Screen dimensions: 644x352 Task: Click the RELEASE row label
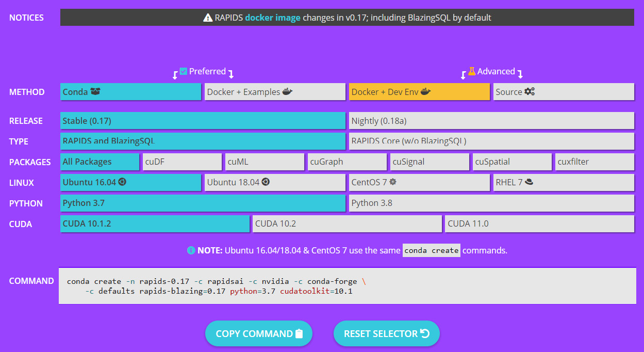point(26,121)
